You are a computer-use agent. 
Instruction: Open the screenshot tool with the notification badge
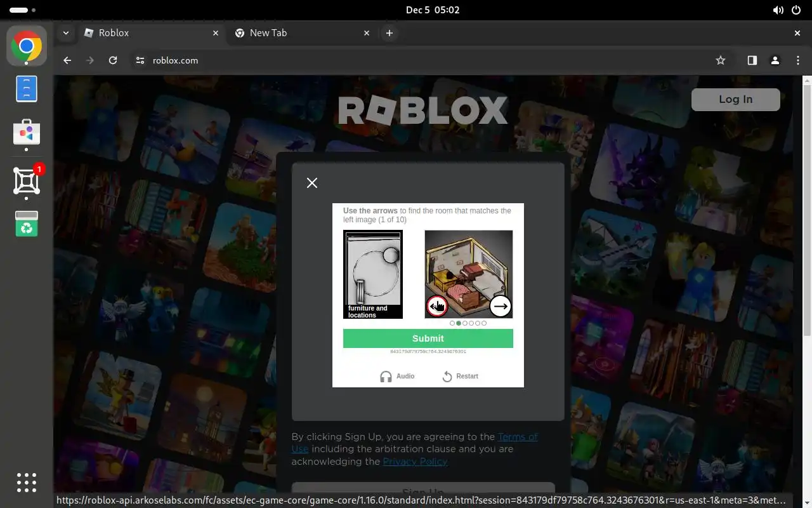point(26,181)
